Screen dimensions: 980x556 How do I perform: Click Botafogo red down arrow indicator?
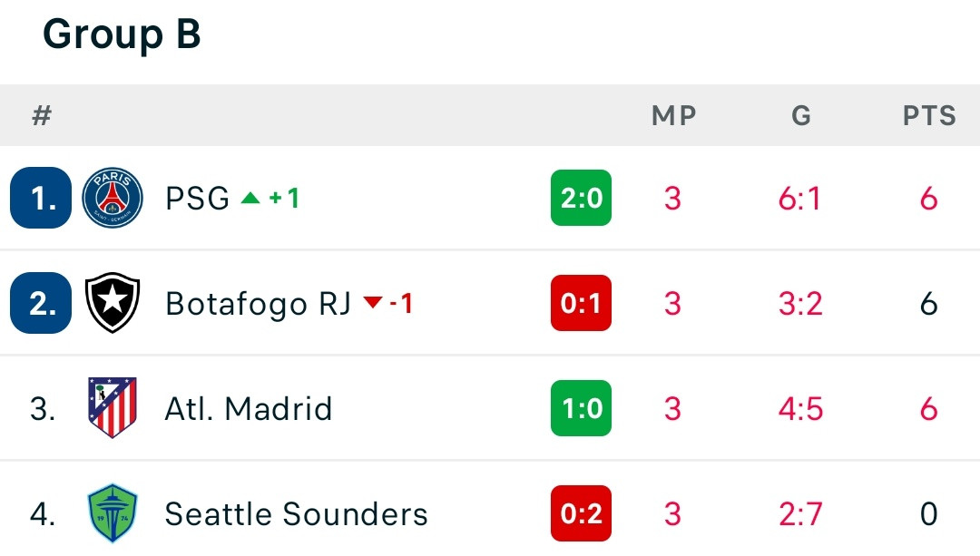(x=373, y=302)
